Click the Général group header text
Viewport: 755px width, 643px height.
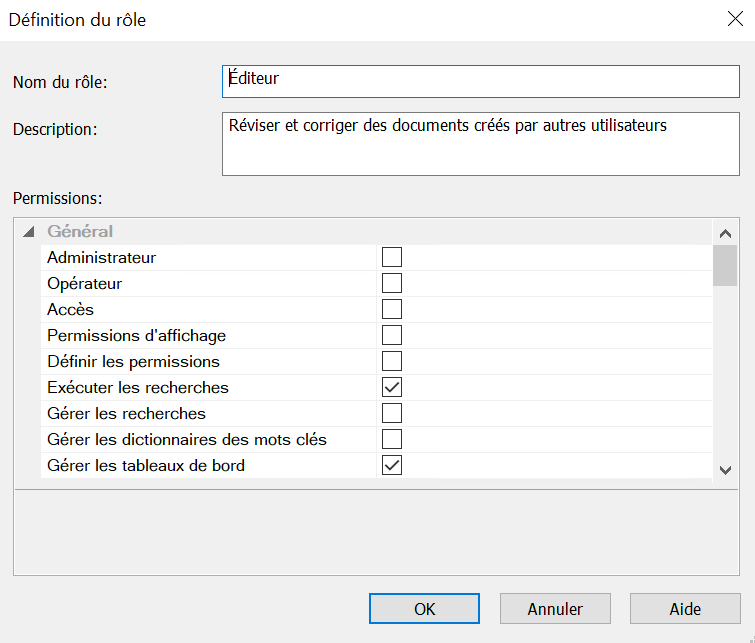pos(80,232)
